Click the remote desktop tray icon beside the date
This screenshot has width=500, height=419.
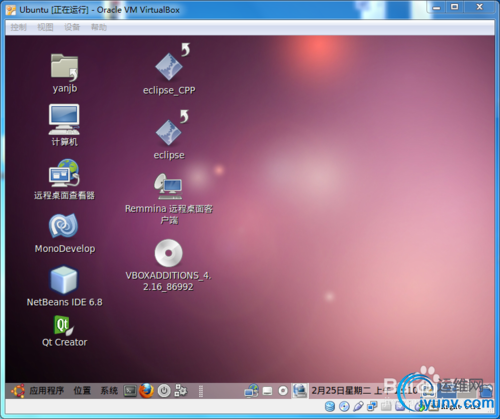pyautogui.click(x=300, y=390)
